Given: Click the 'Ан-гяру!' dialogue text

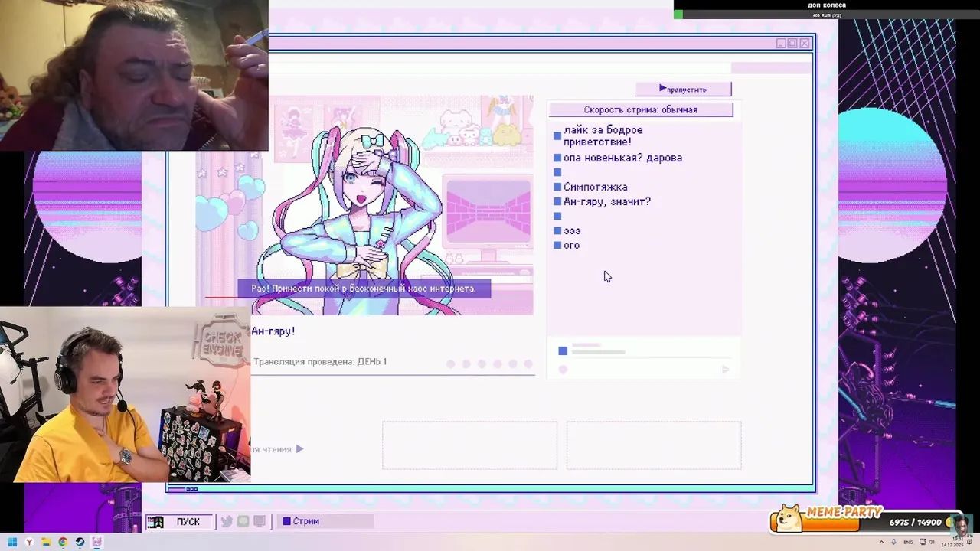Looking at the screenshot, I should (273, 331).
